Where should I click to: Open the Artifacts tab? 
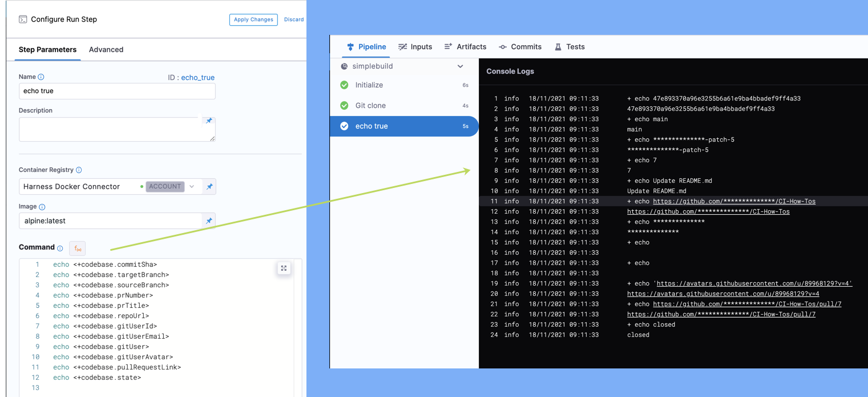pyautogui.click(x=465, y=47)
